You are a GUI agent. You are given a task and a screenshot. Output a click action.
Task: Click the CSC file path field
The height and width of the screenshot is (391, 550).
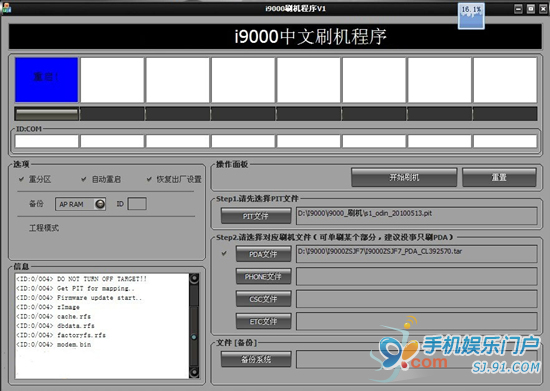tap(417, 299)
